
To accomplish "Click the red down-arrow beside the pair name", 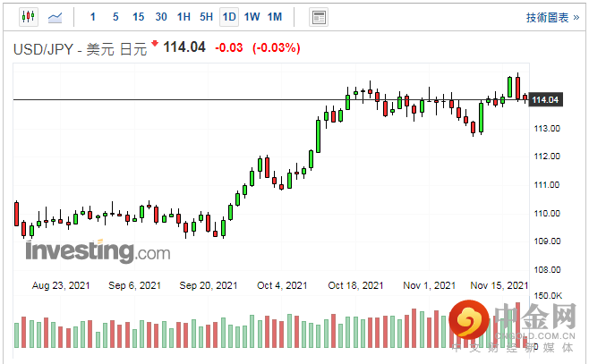I will pyautogui.click(x=155, y=44).
